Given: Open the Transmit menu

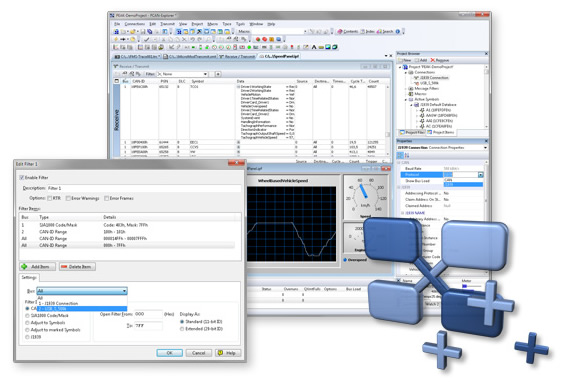Looking at the screenshot, I should [x=167, y=24].
